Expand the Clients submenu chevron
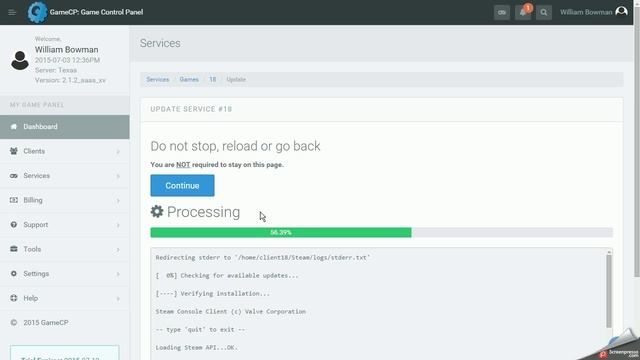 click(x=118, y=151)
